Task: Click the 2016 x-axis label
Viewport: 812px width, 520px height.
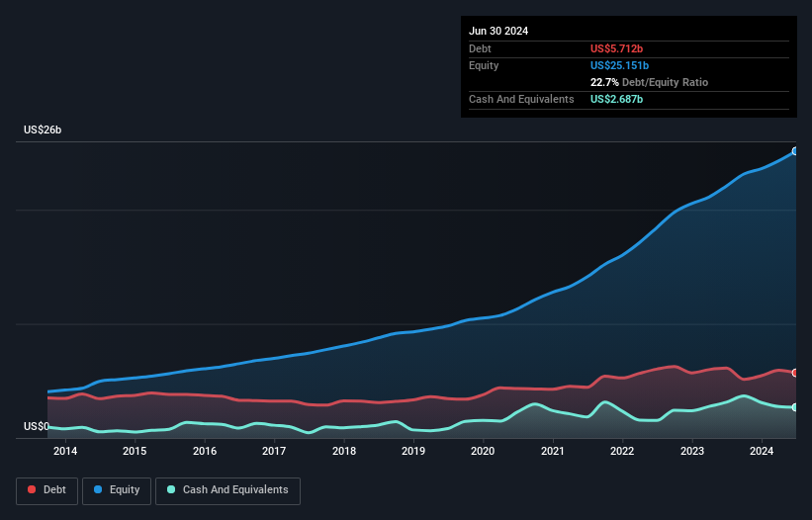Action: [205, 451]
